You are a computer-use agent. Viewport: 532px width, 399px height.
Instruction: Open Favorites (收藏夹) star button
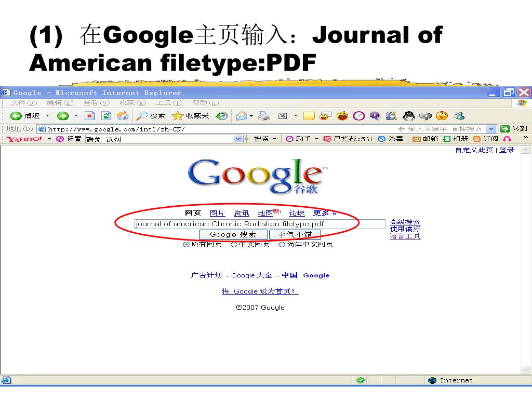(190, 116)
